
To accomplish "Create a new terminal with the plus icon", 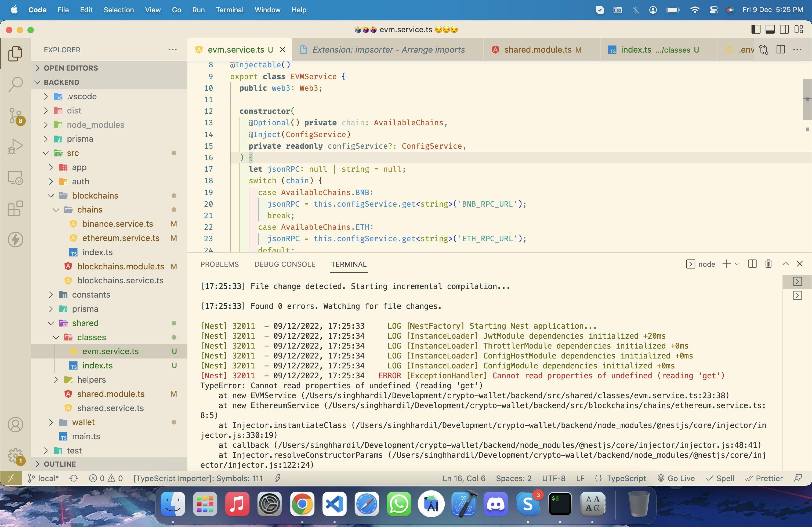I will pyautogui.click(x=726, y=264).
